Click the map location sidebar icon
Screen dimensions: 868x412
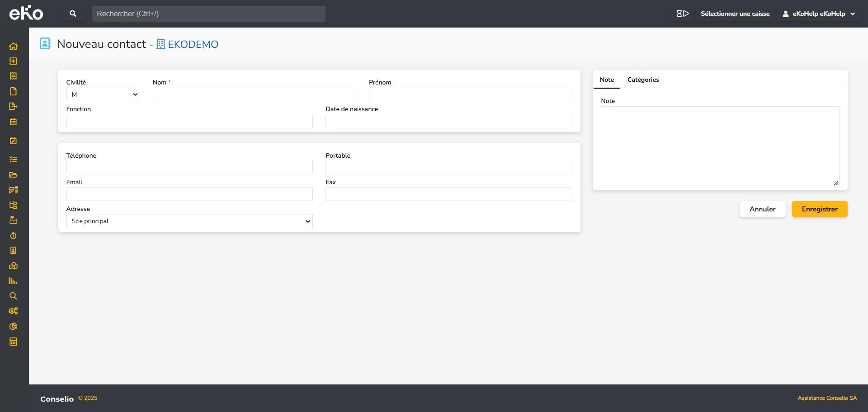point(13,266)
